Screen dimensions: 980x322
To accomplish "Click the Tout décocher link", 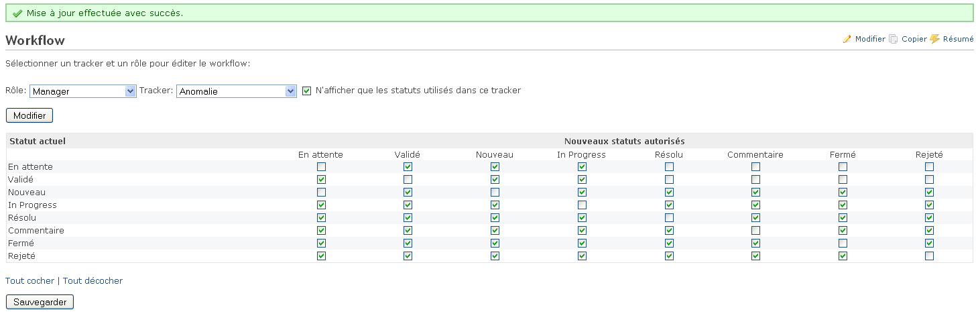I will click(x=93, y=280).
